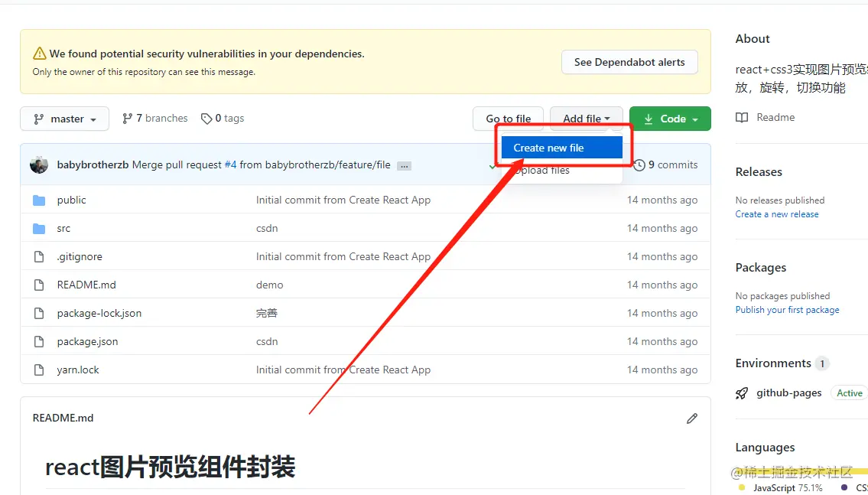Click See Dependabot alerts button
868x495 pixels.
point(629,62)
